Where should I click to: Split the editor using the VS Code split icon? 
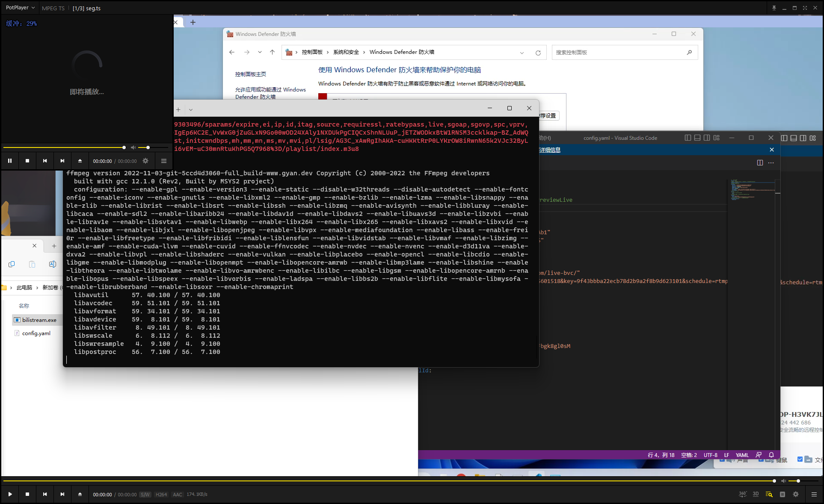coord(760,162)
